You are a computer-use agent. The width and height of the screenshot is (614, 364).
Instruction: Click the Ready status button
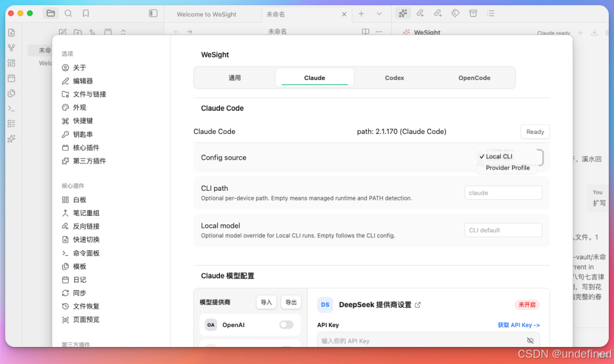pos(535,132)
